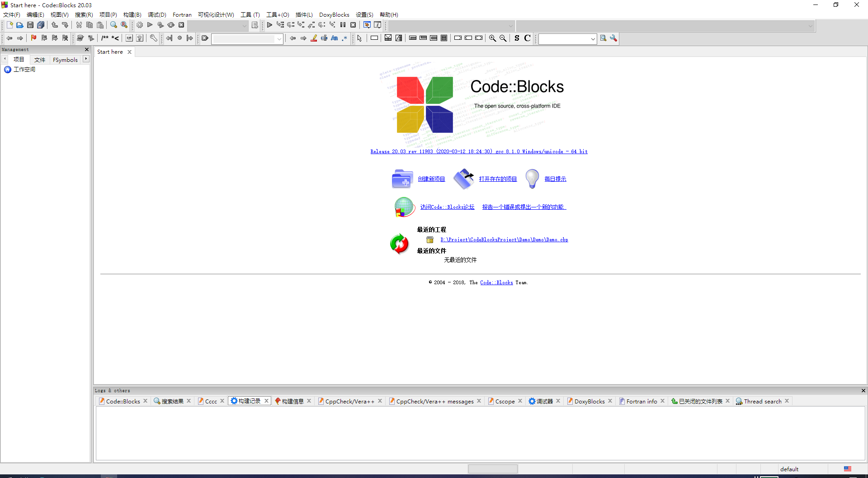Pause the running debugger
The height and width of the screenshot is (478, 868).
tap(343, 25)
